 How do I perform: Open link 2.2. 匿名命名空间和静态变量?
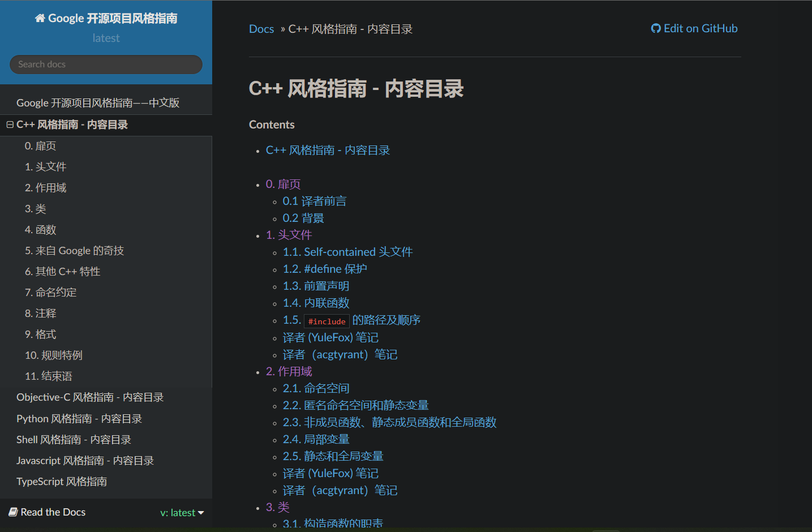[x=356, y=406]
